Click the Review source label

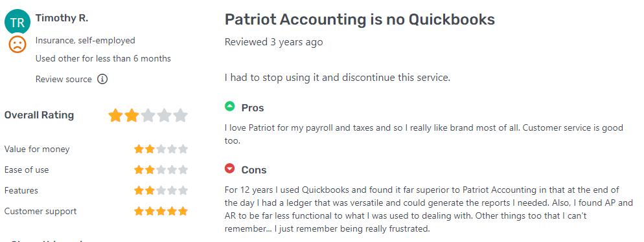(63, 79)
